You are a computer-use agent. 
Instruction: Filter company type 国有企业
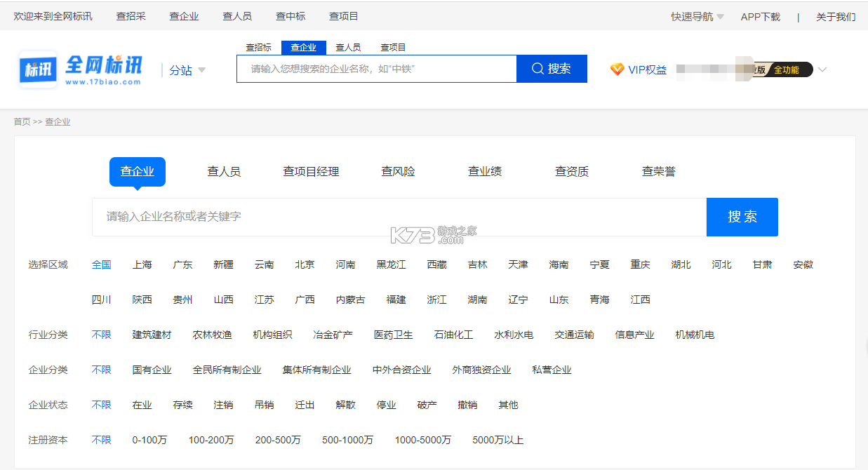152,370
